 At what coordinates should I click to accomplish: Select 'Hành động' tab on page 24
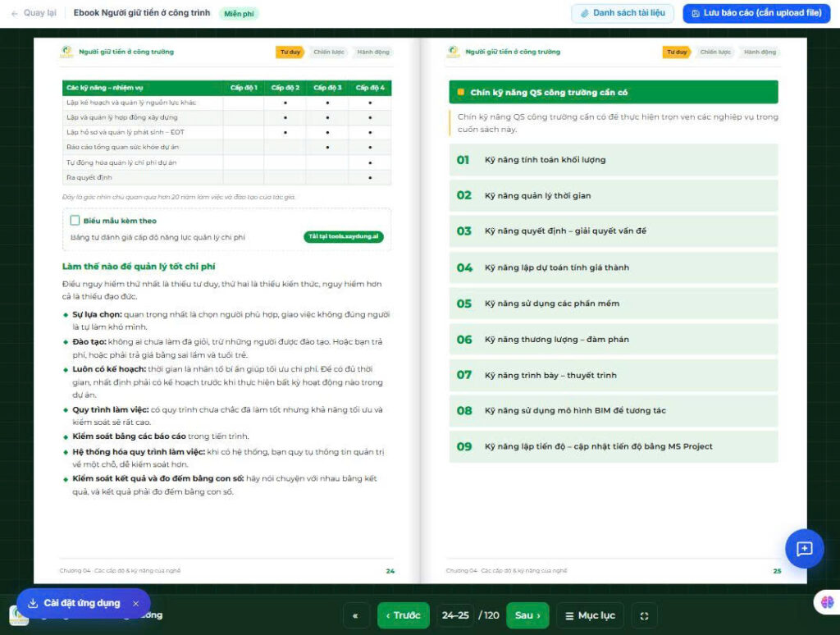pyautogui.click(x=373, y=52)
